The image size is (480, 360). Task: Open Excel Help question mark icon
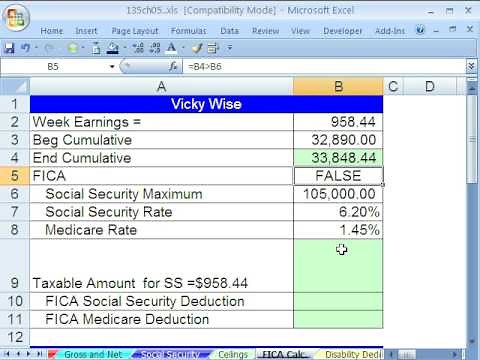pyautogui.click(x=420, y=30)
